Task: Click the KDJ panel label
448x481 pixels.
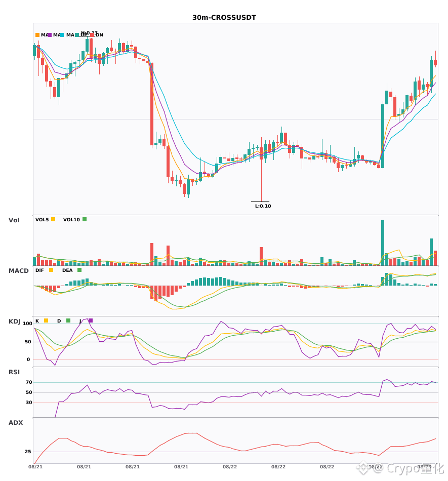Action: coord(14,322)
